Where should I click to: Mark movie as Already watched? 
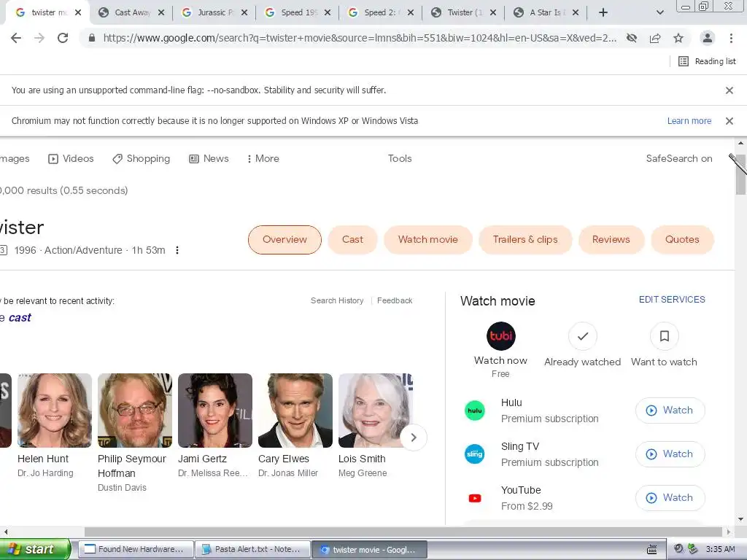[583, 336]
